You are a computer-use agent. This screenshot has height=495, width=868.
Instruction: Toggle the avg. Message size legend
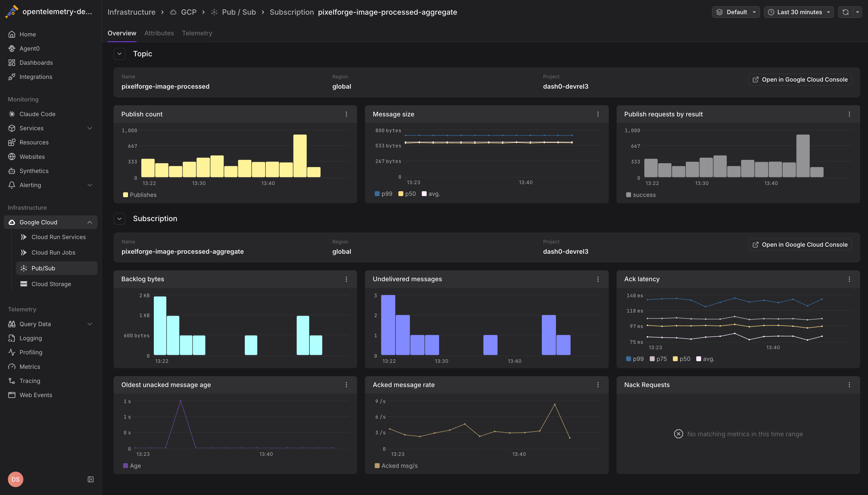pyautogui.click(x=431, y=194)
